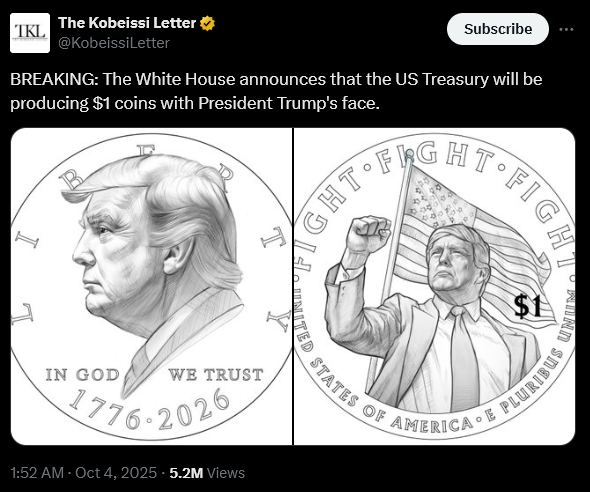Click the 1:52 AM timestamp

(37, 473)
